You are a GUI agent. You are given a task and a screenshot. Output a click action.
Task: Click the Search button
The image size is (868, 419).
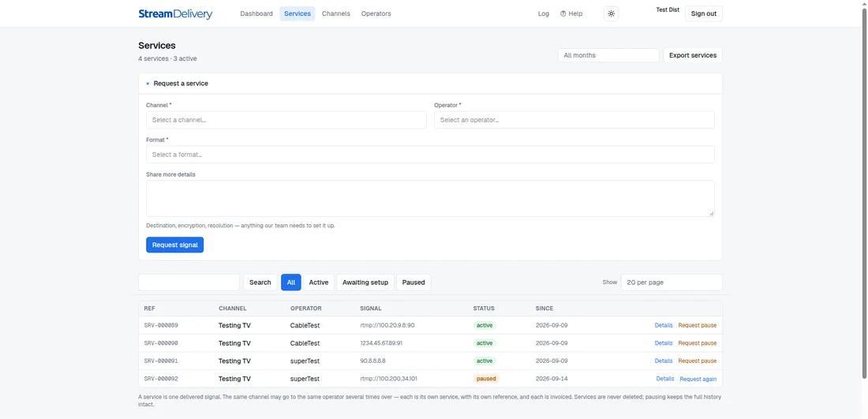click(260, 282)
